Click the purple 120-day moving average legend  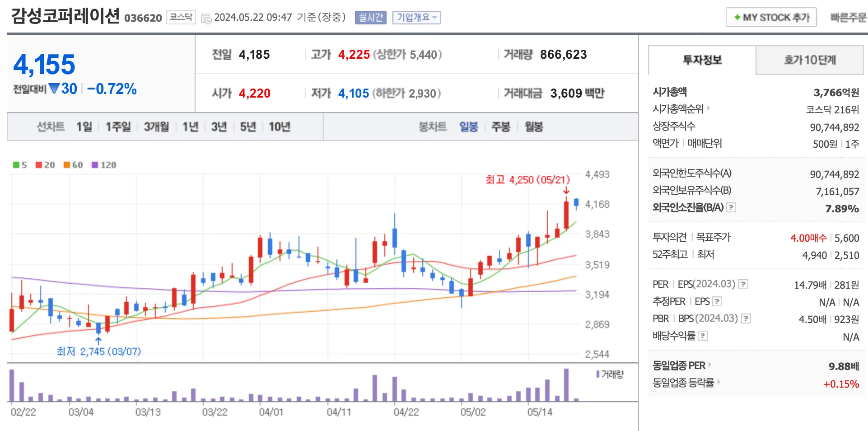pos(104,165)
